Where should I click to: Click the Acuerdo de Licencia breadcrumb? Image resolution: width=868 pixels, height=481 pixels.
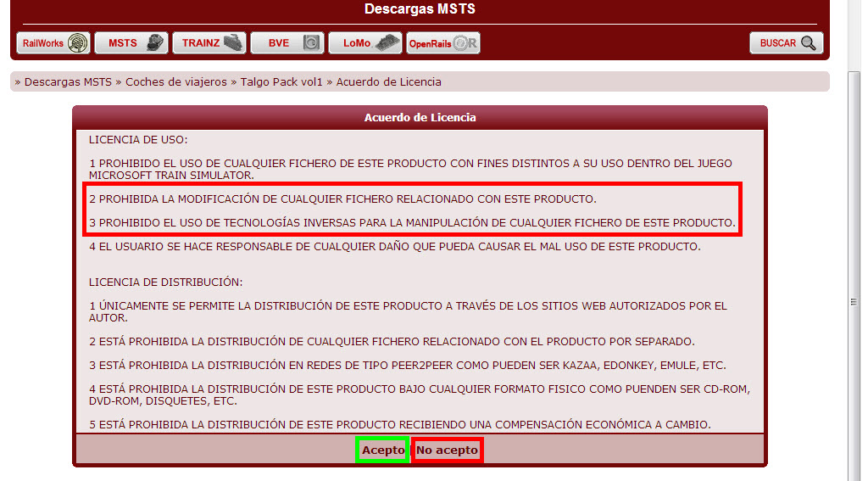tap(389, 82)
